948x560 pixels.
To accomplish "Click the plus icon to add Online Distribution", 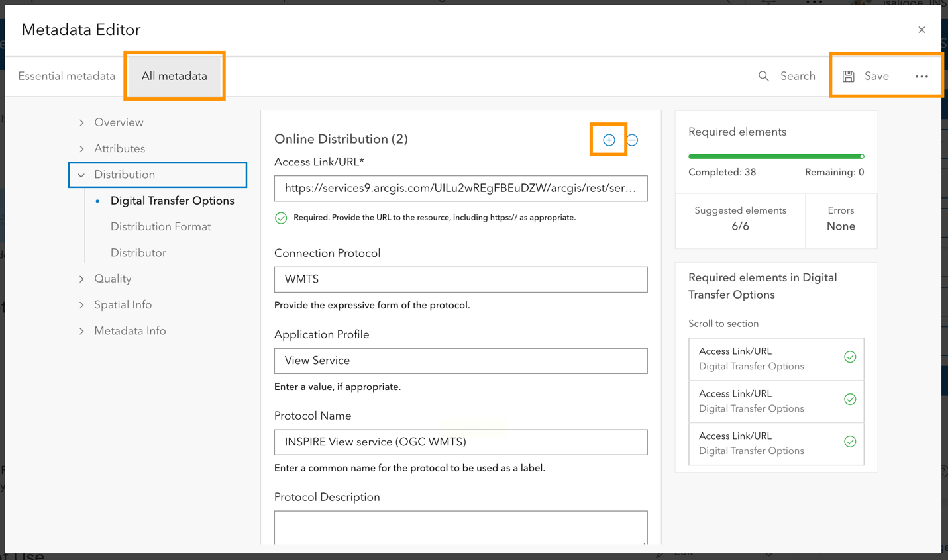I will [609, 140].
